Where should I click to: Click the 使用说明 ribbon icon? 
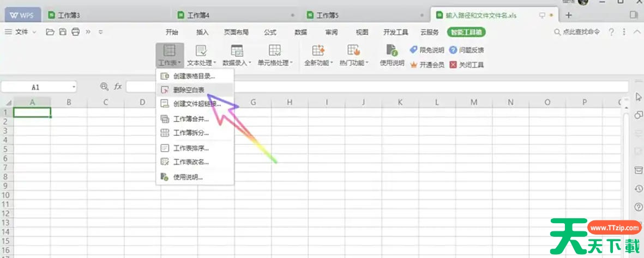coord(392,56)
